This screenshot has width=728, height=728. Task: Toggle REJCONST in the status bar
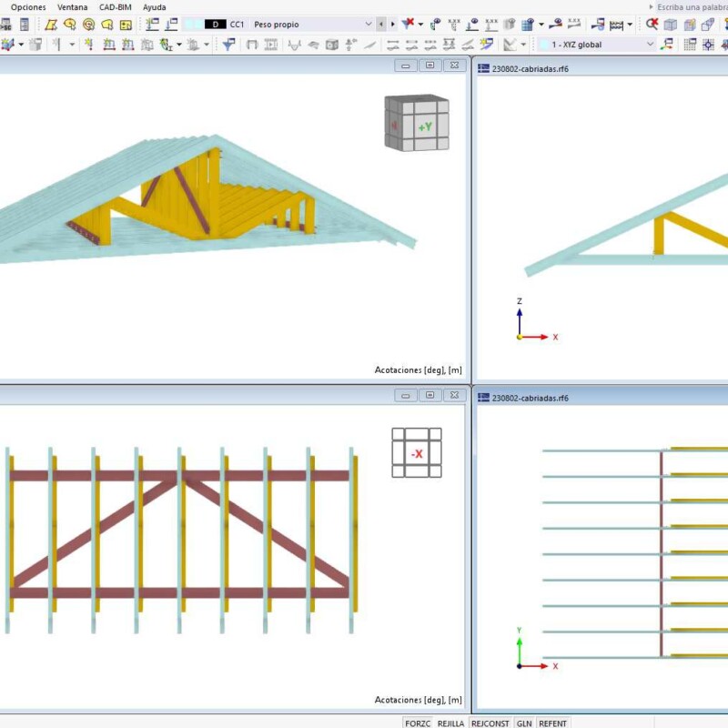click(x=490, y=723)
